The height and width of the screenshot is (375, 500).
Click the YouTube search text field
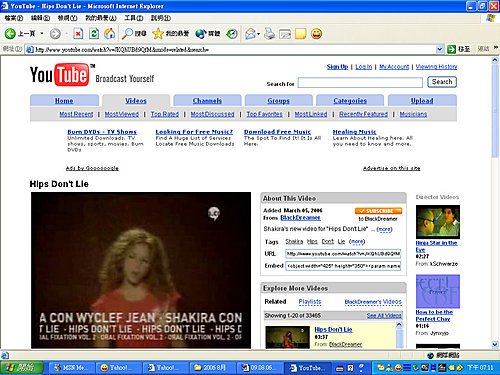pyautogui.click(x=360, y=82)
